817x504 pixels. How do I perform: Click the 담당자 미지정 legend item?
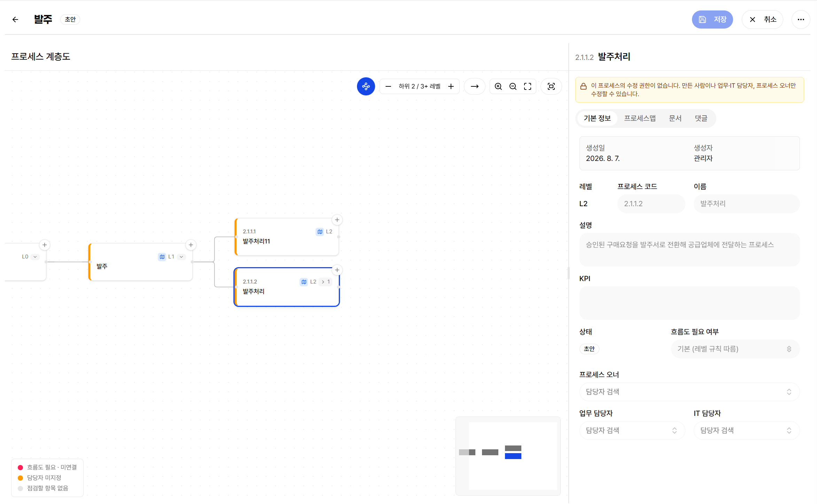[x=40, y=478]
